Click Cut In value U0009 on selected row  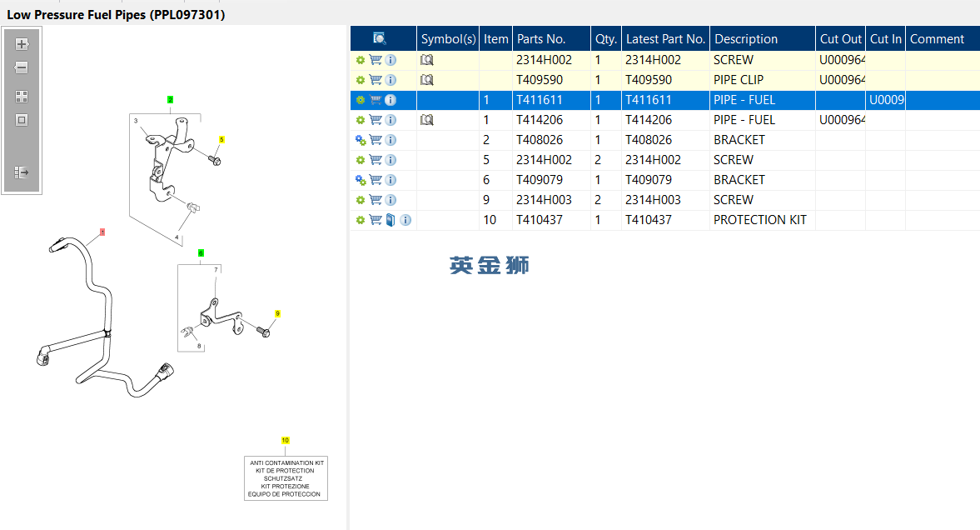pos(886,100)
